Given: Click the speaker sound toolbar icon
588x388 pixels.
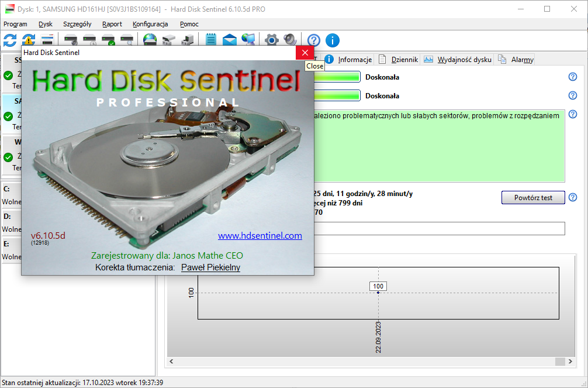Looking at the screenshot, I should pyautogui.click(x=290, y=40).
